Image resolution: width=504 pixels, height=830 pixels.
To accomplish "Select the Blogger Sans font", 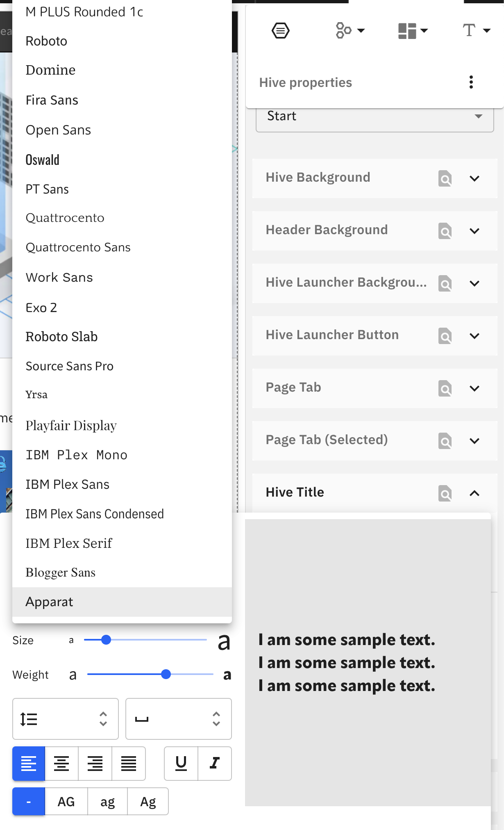I will (122, 572).
